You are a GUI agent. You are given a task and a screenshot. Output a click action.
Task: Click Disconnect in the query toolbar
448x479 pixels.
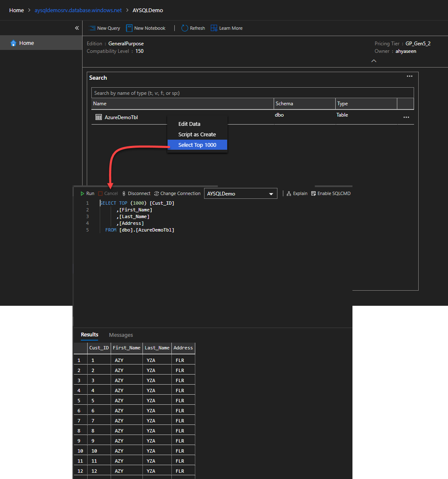(136, 193)
